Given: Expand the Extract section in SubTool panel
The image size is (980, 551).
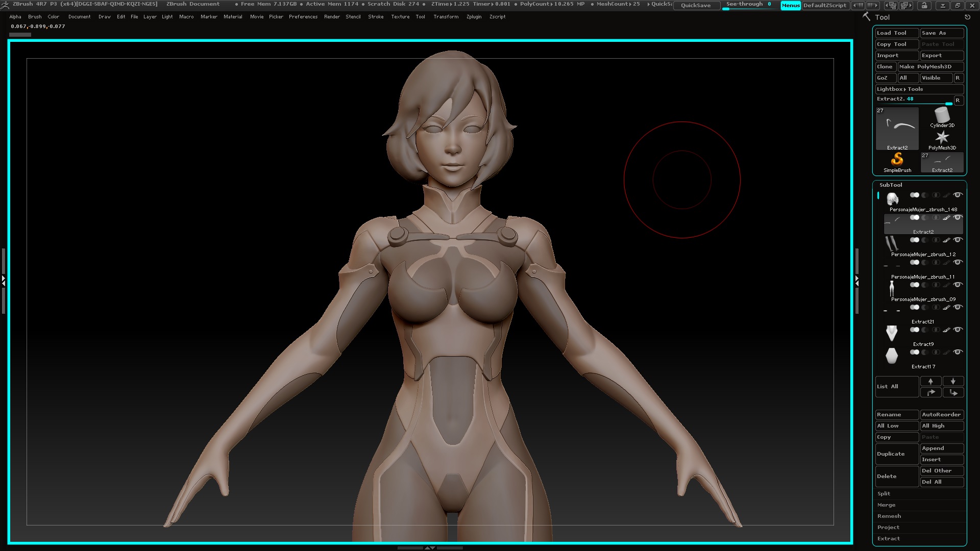Looking at the screenshot, I should 889,539.
